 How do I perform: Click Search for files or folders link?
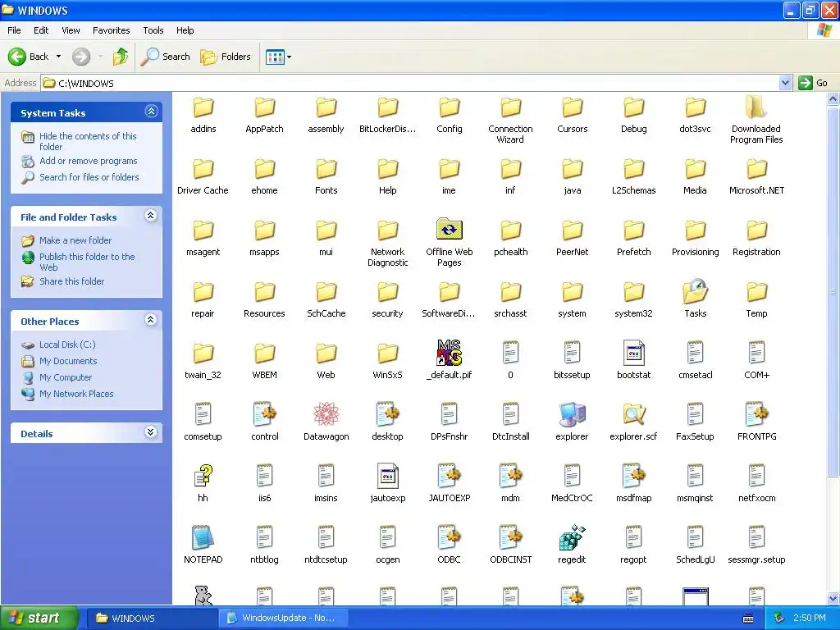tap(89, 177)
